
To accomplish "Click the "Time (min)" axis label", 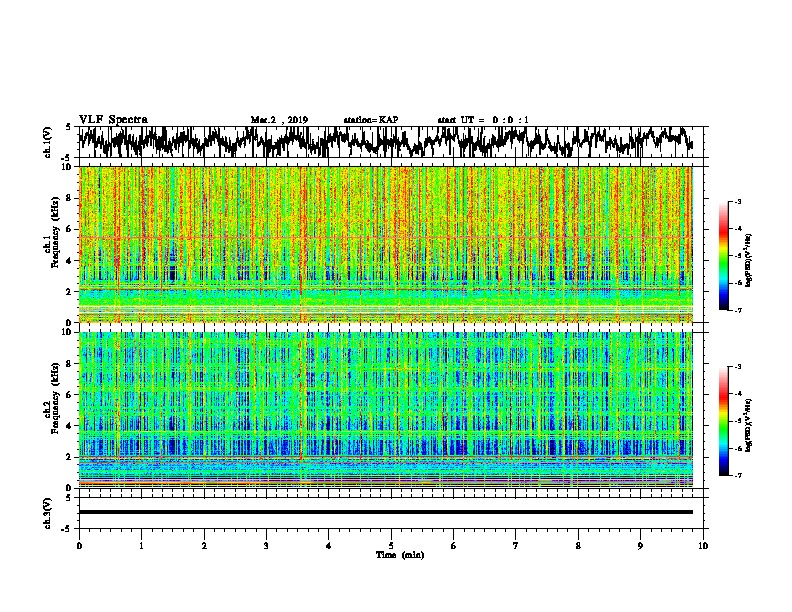I will 400,555.
